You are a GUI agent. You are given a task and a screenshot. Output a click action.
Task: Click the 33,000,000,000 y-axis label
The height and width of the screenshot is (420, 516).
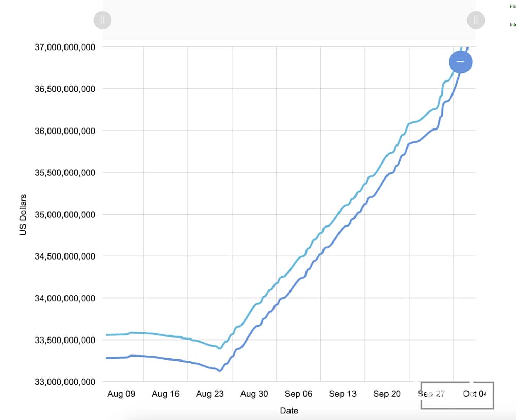65,382
